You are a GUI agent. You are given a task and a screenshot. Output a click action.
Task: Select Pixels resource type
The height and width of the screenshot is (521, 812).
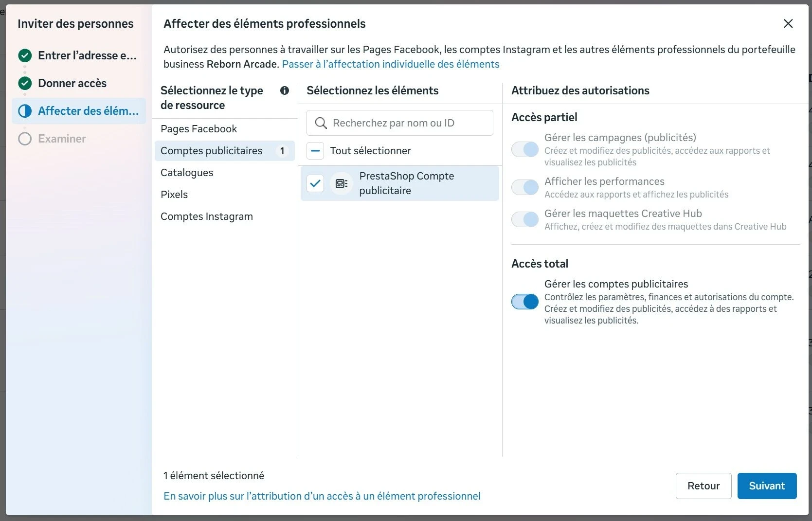coord(224,195)
